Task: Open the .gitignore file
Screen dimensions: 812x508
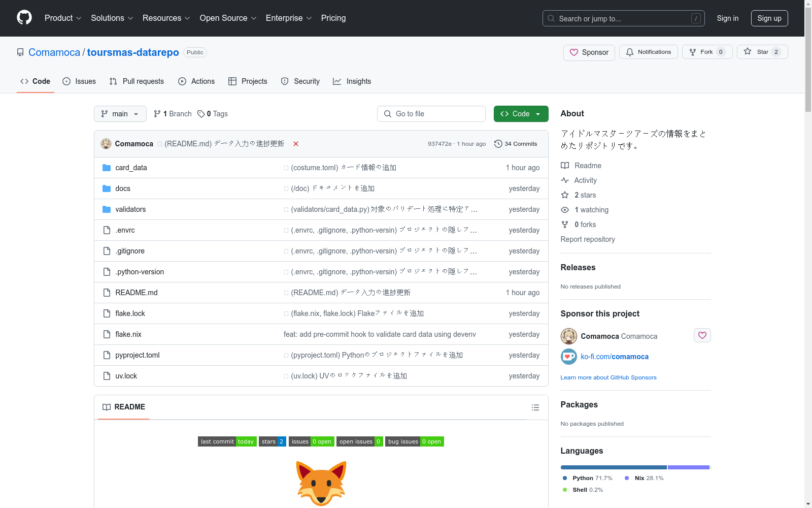Action: coord(130,251)
